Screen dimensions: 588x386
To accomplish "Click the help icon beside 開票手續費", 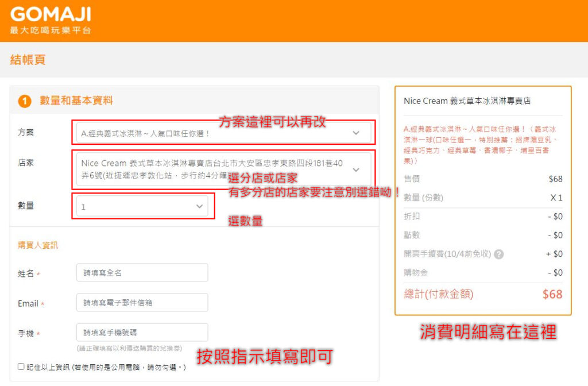I will pyautogui.click(x=498, y=254).
